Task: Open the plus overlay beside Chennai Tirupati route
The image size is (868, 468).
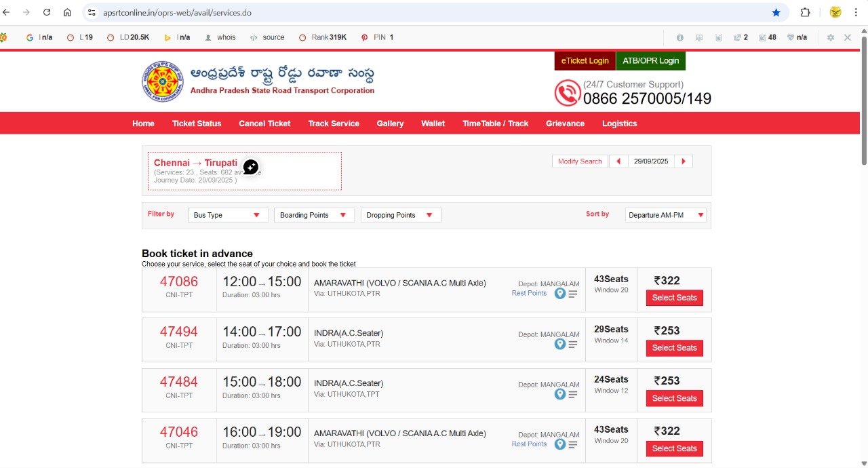Action: [x=250, y=165]
